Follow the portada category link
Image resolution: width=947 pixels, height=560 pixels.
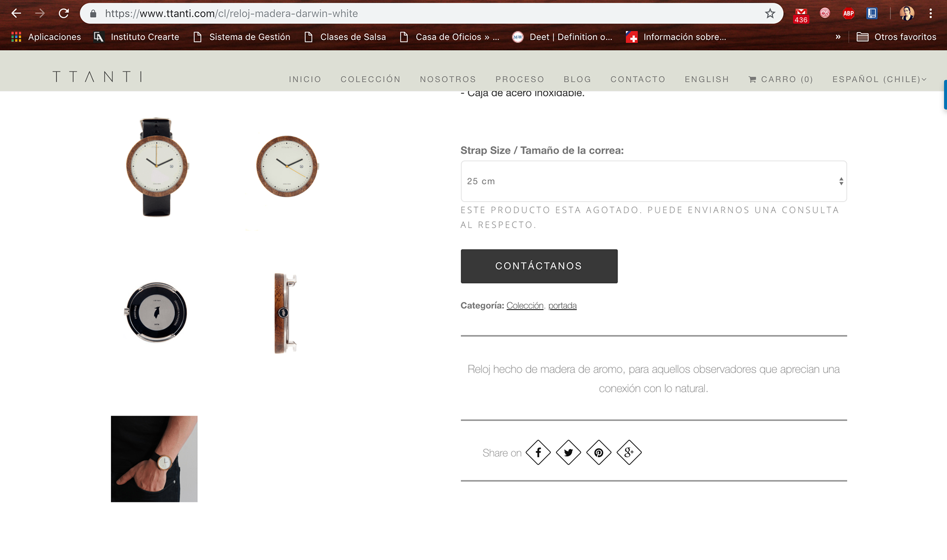tap(562, 306)
